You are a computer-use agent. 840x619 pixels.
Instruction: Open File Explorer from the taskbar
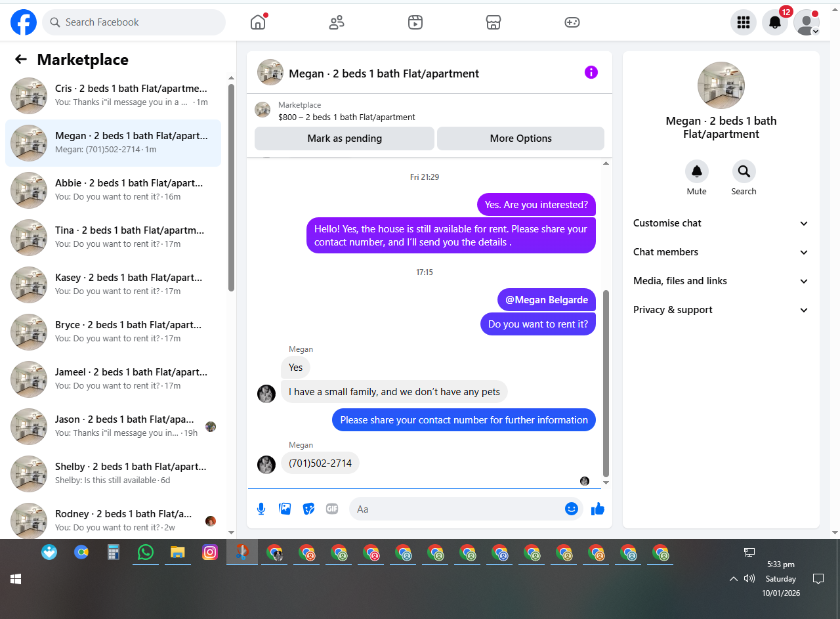178,553
